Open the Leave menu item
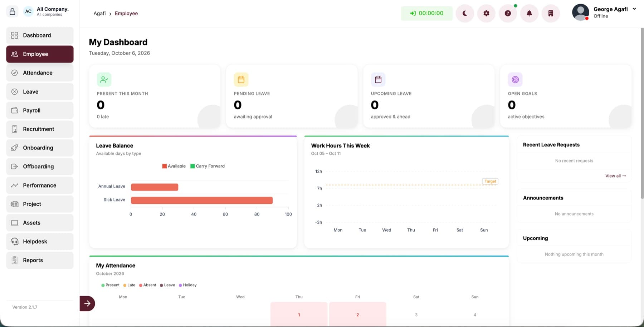The image size is (644, 327). click(x=40, y=91)
